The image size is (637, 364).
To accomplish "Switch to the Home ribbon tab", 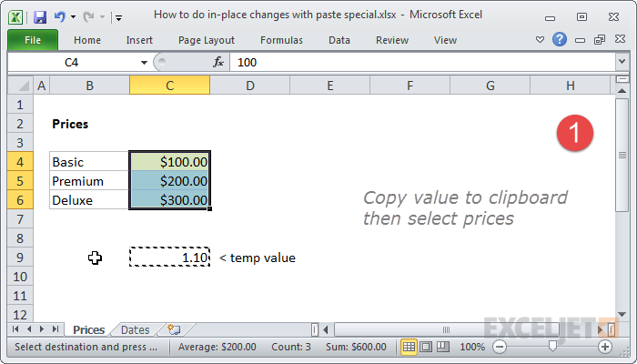I will [87, 40].
